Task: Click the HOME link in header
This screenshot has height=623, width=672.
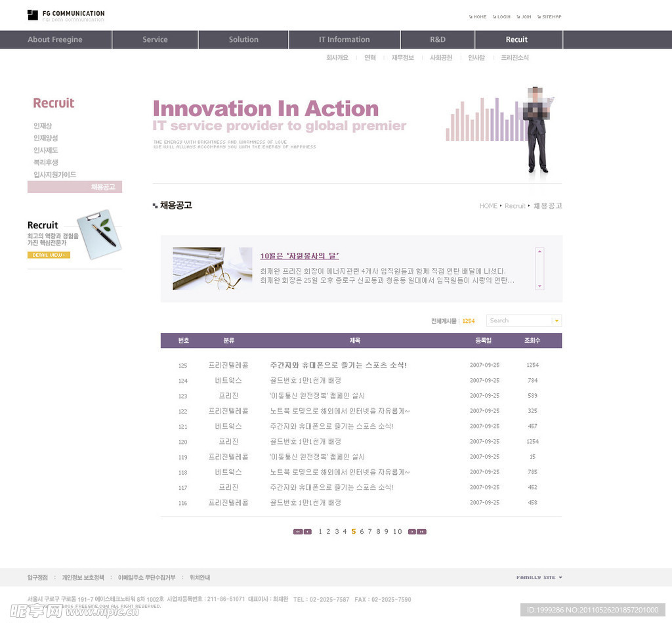Action: tap(478, 16)
